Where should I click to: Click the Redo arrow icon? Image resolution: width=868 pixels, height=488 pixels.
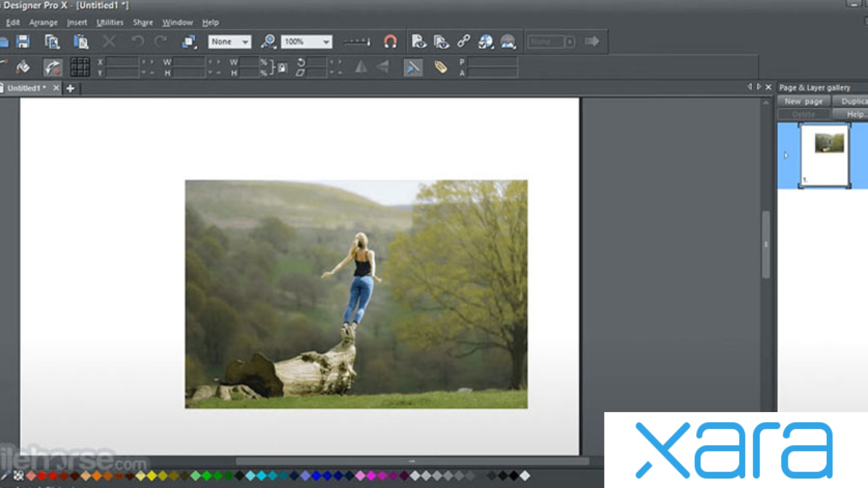click(x=161, y=42)
